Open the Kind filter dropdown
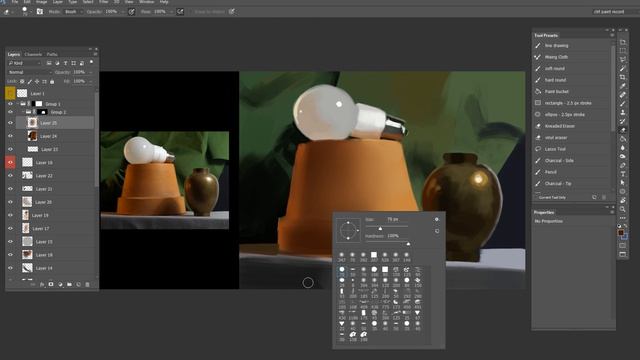Viewport: 640px width, 360px height. coord(24,63)
